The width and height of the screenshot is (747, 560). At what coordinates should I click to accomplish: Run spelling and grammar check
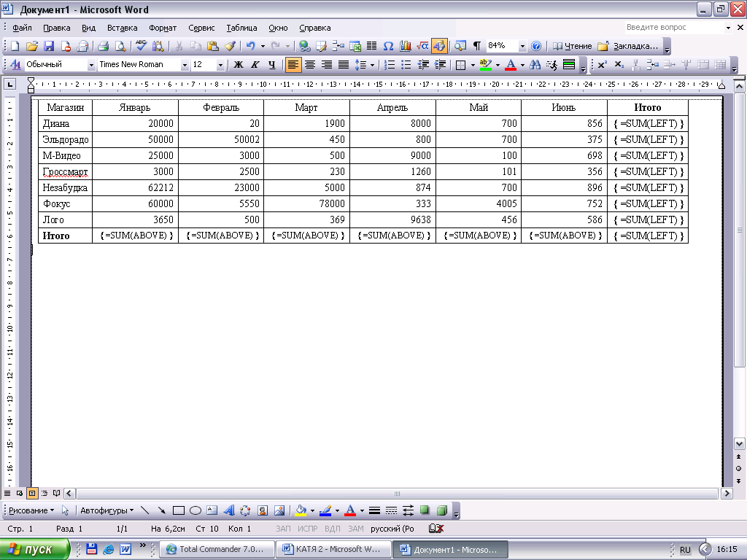141,46
